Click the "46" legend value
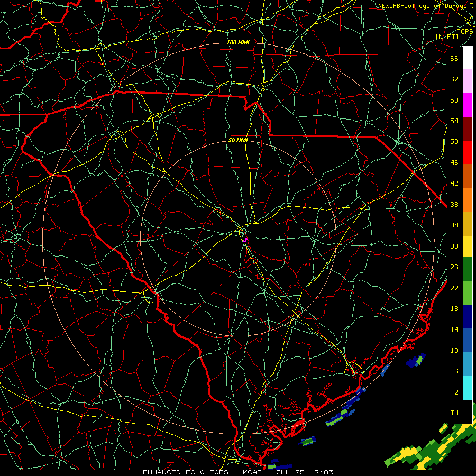The height and width of the screenshot is (476, 476). click(454, 163)
